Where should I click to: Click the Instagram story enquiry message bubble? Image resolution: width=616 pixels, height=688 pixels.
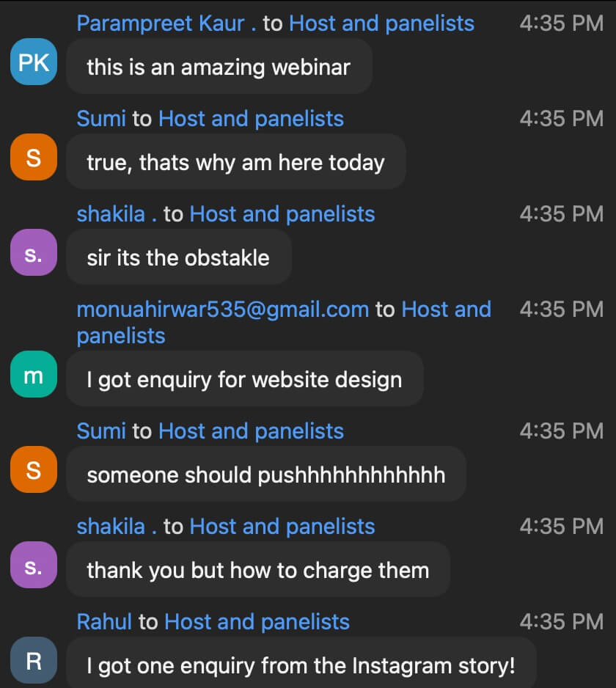point(301,665)
